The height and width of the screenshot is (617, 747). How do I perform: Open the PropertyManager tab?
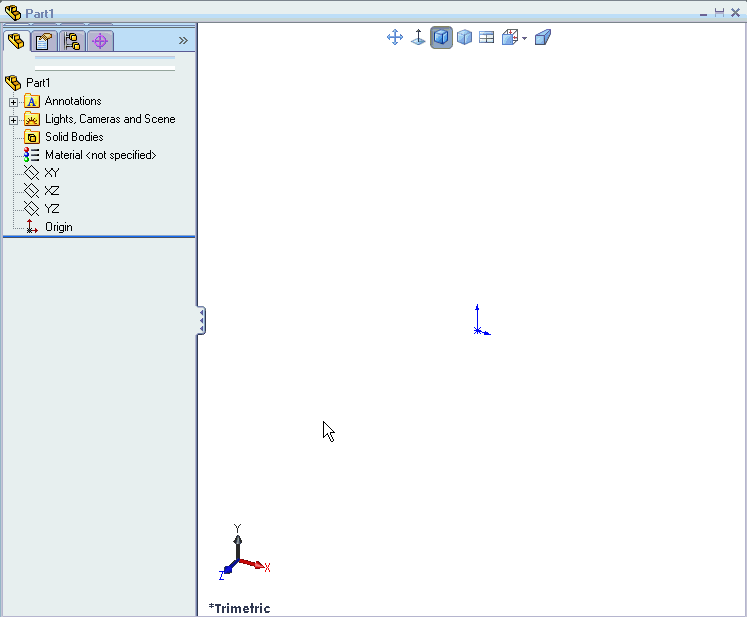pos(44,41)
